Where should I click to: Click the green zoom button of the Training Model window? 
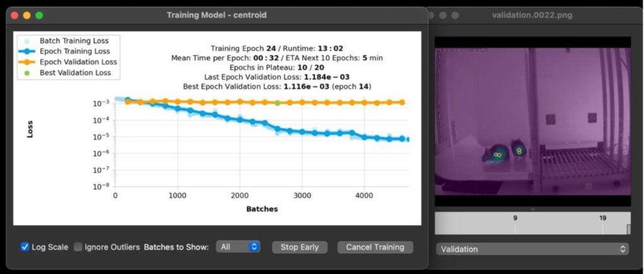(x=39, y=15)
